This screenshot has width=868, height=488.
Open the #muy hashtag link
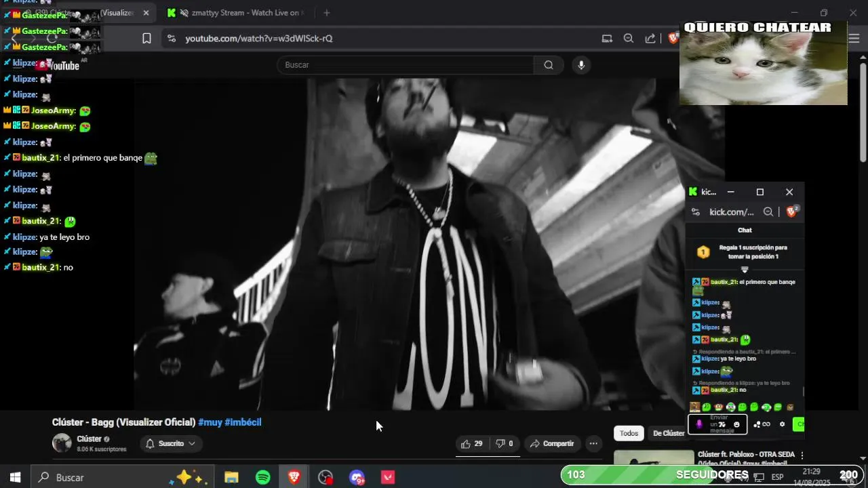(210, 422)
